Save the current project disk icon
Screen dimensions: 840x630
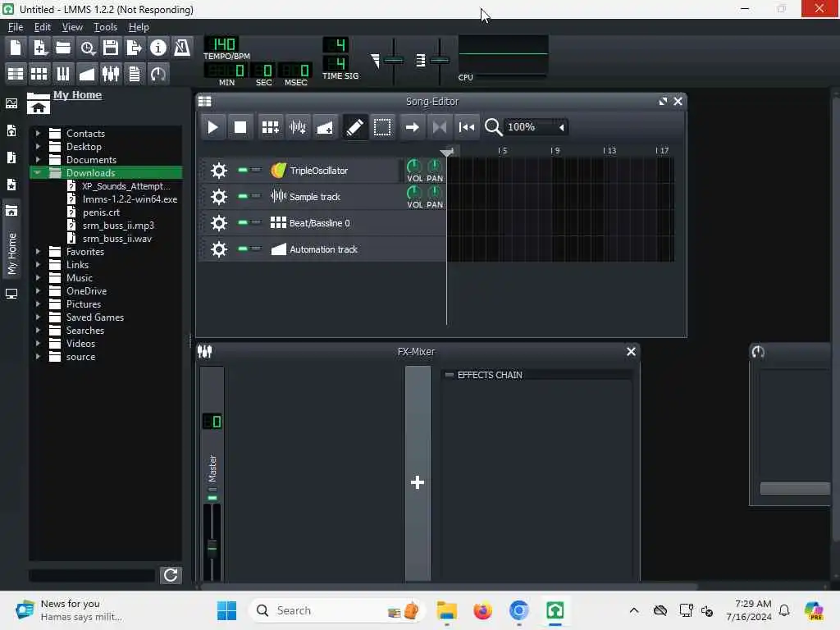(x=111, y=48)
